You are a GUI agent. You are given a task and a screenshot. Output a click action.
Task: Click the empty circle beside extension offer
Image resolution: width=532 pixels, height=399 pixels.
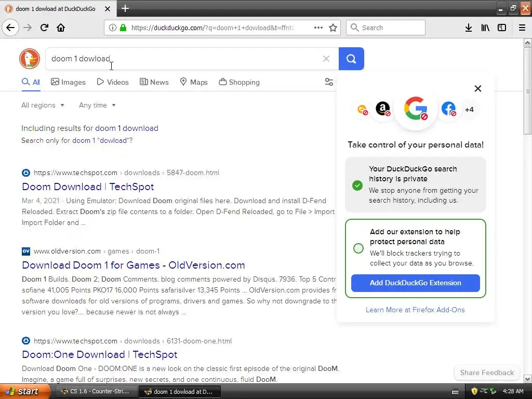tap(358, 248)
